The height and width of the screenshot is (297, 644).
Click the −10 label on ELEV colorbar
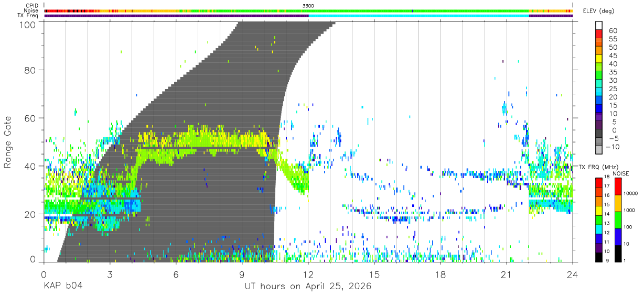612,147
